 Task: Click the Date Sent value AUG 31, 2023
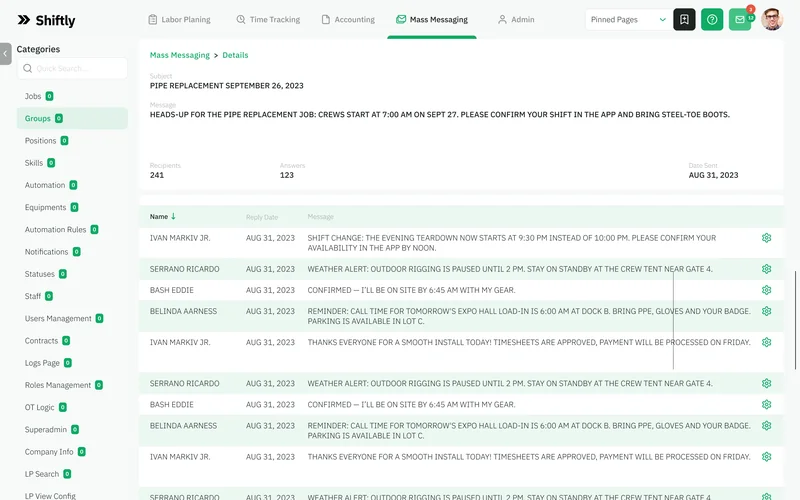[713, 175]
